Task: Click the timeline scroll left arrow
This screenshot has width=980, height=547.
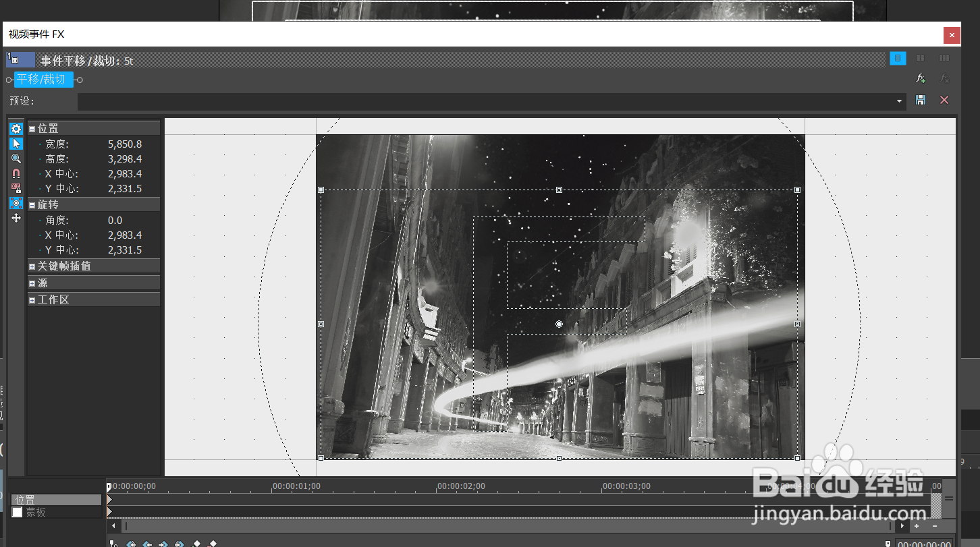Action: coord(113,526)
